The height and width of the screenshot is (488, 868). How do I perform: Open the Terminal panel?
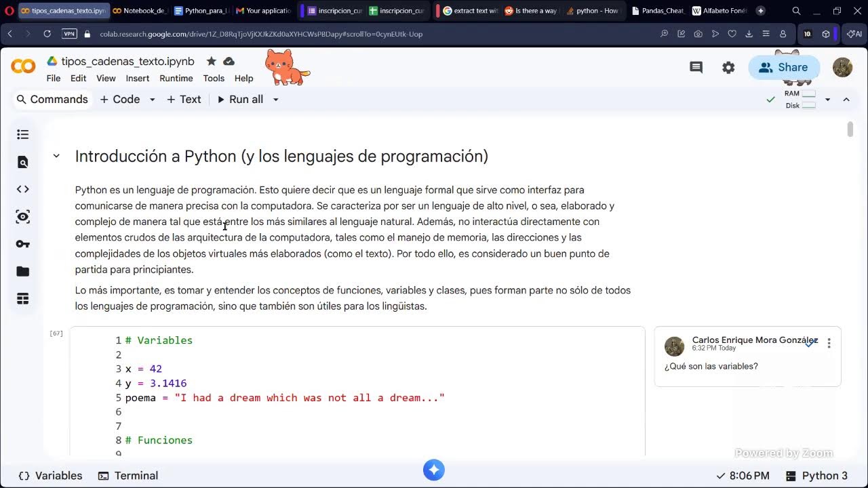[x=128, y=476]
